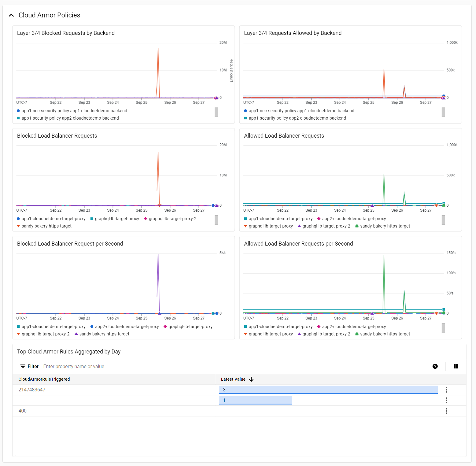Click the tall green spike in Allowed Requests per Second chart
The width and height of the screenshot is (476, 466).
pos(384,284)
